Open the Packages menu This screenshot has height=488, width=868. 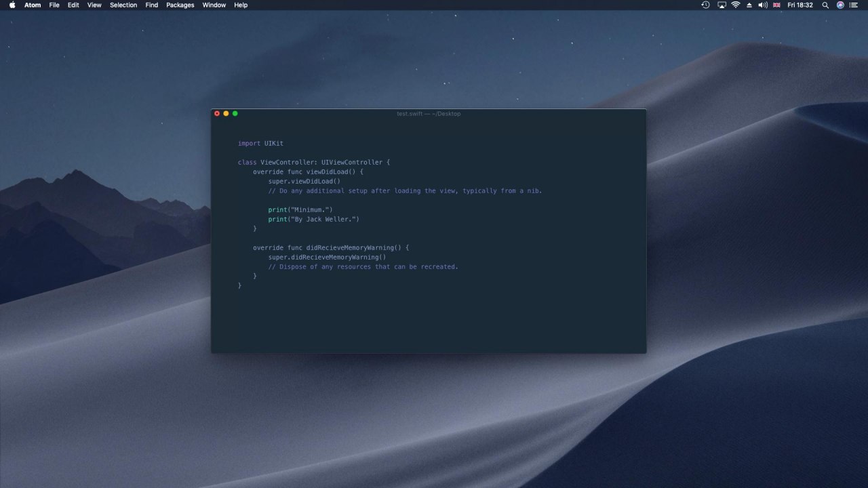pos(180,5)
